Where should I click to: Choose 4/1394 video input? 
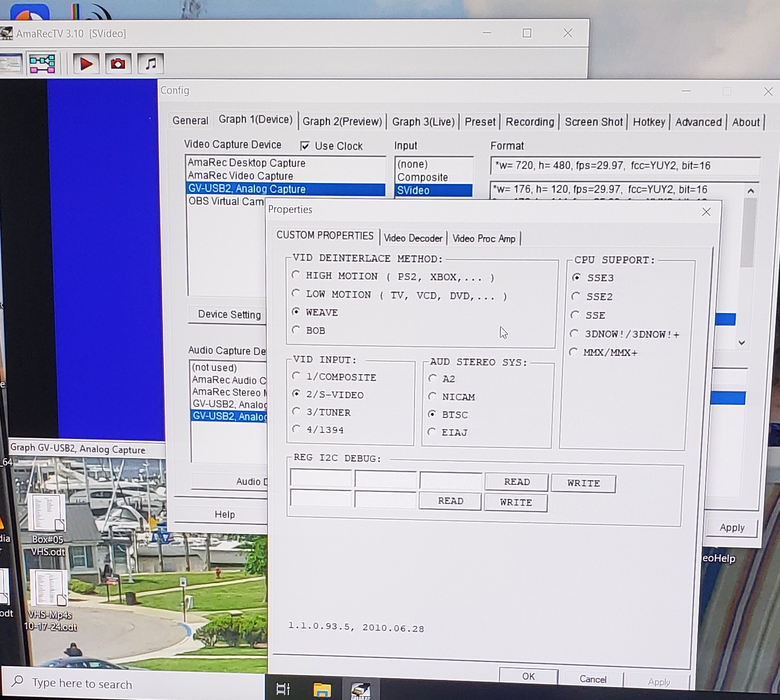point(296,429)
